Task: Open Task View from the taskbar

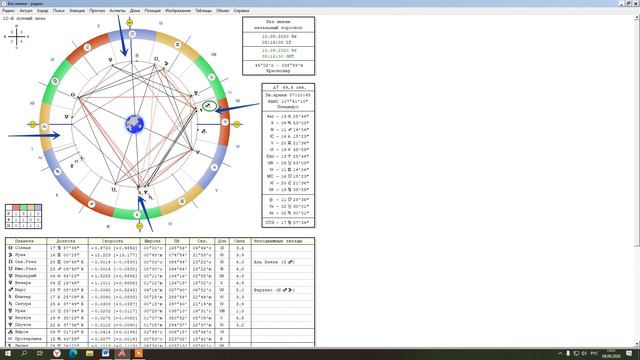Action: pos(40,353)
